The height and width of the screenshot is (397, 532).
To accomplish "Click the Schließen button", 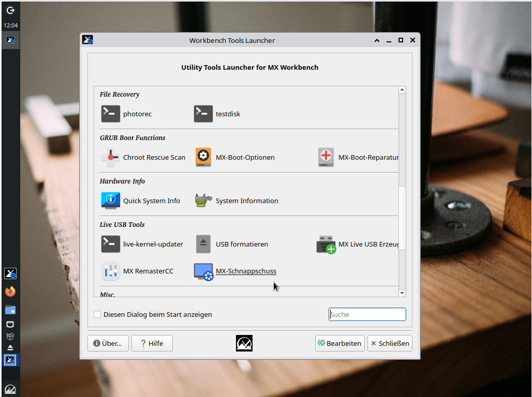I will (x=390, y=343).
